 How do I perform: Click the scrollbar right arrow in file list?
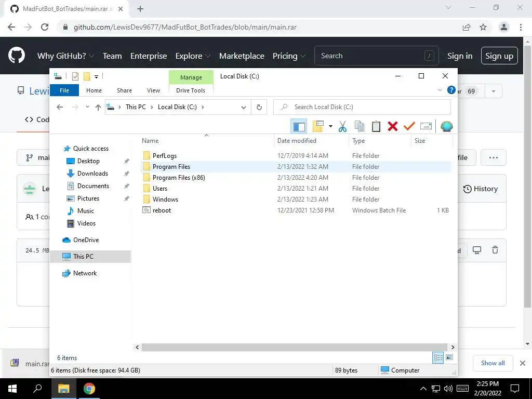pyautogui.click(x=453, y=347)
